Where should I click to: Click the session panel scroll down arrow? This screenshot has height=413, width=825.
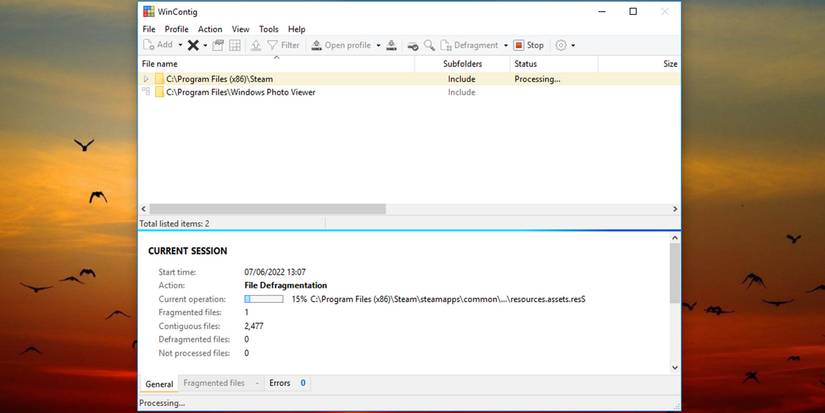pos(675,368)
